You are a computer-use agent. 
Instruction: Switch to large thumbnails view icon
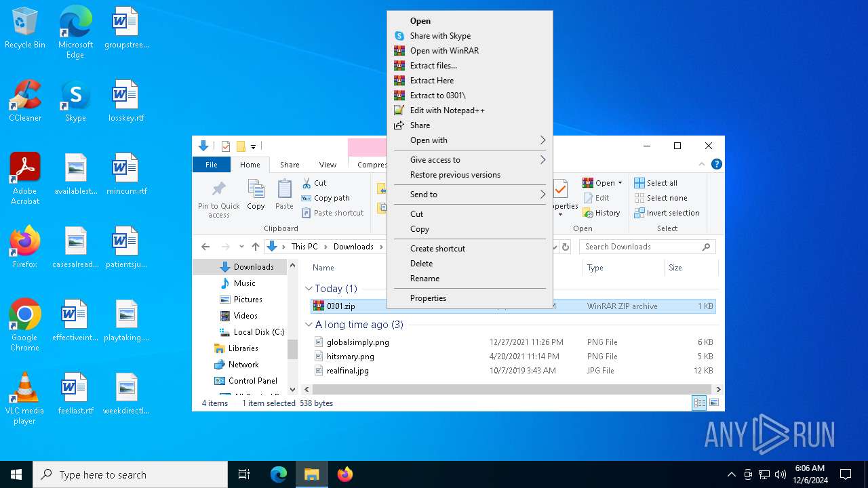tap(714, 403)
